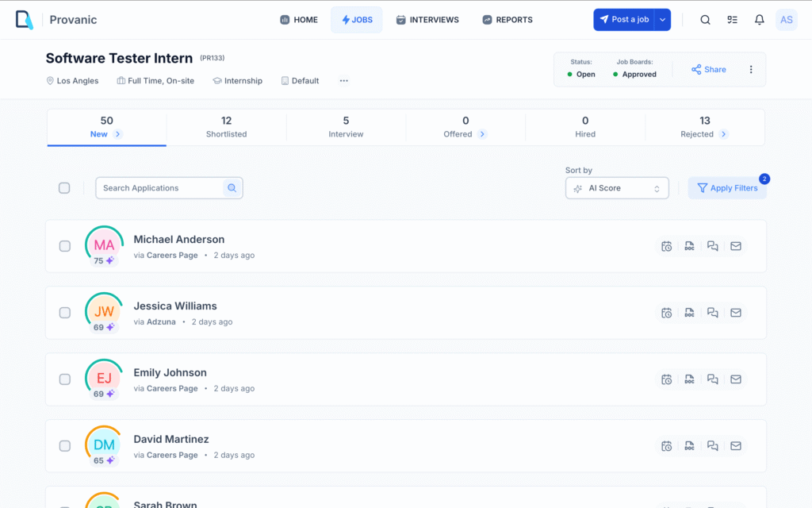Open the chat messages for Emily Johnson
Screen dimensions: 812x508
pyautogui.click(x=713, y=379)
